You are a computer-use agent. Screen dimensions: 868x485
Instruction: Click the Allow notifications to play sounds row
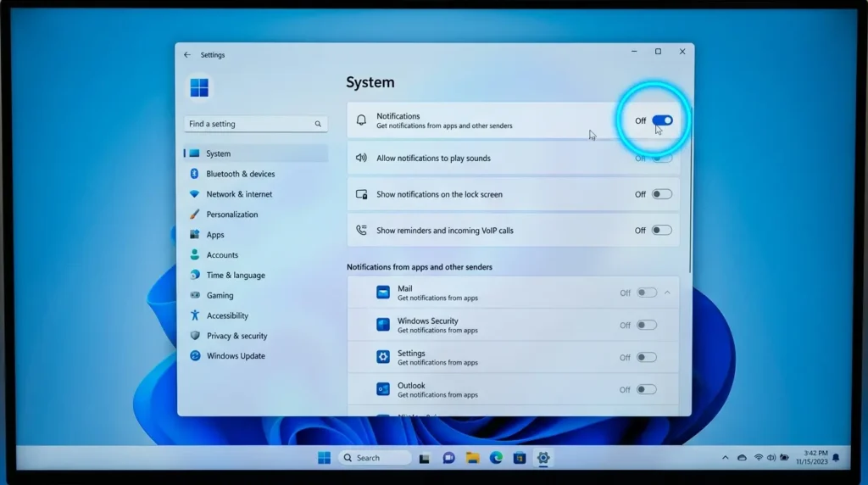pyautogui.click(x=513, y=159)
